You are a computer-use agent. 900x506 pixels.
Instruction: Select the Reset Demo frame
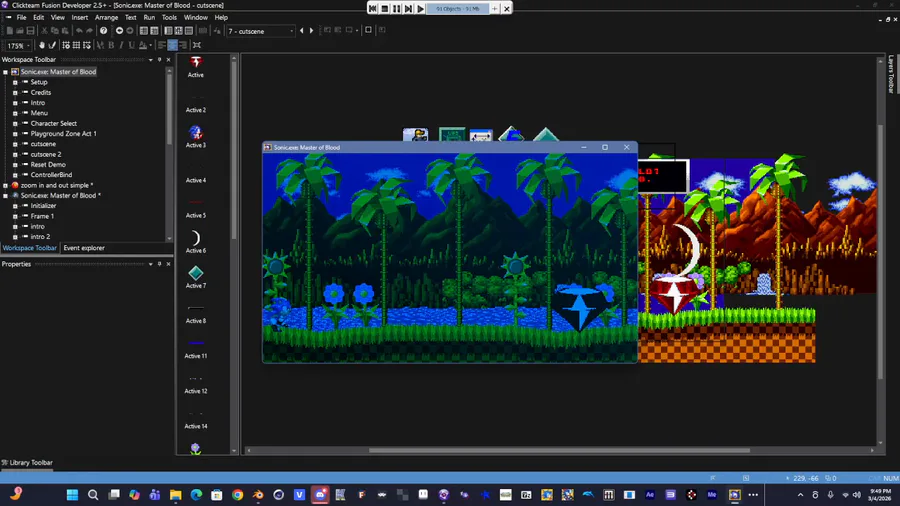click(48, 165)
